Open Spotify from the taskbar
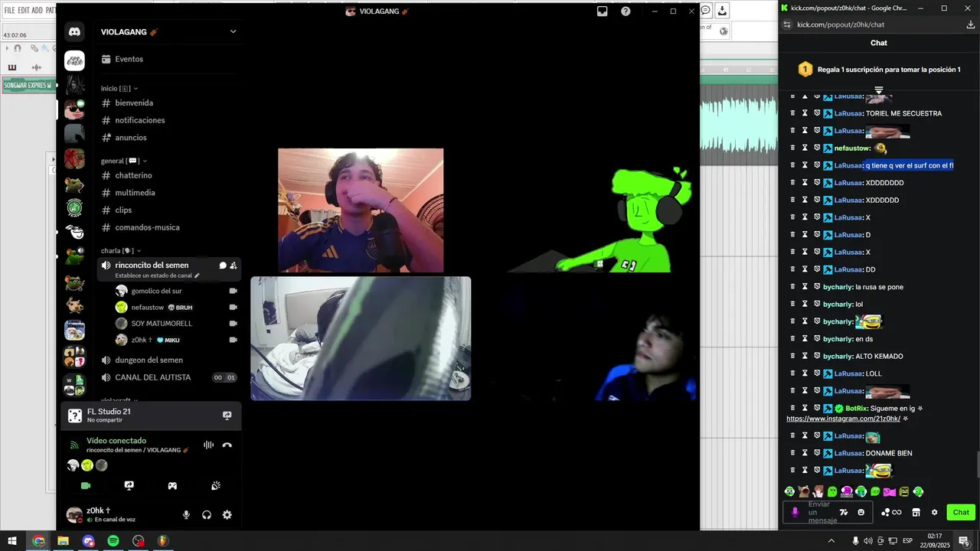 coord(113,541)
